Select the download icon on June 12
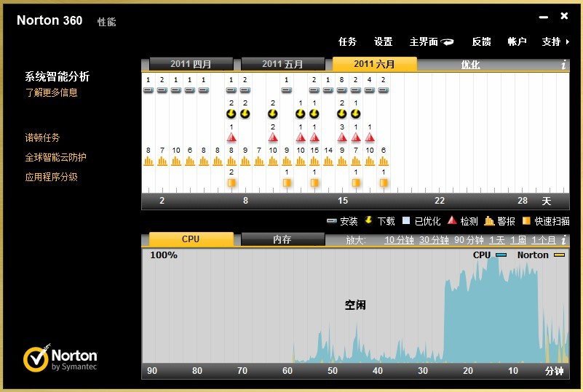The height and width of the screenshot is (392, 583). coord(300,113)
